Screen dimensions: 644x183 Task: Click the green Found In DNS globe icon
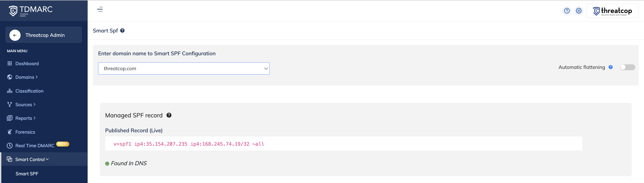(107, 163)
